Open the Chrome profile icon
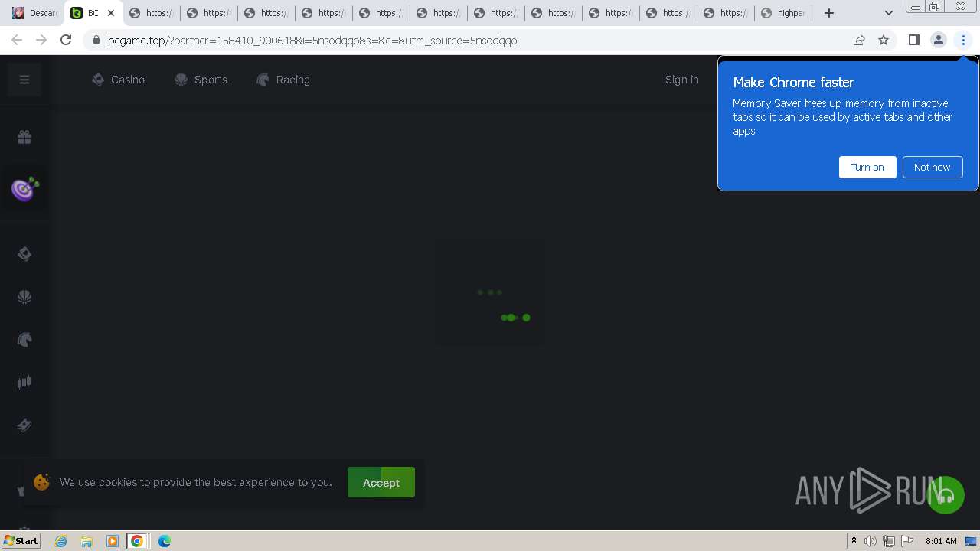The image size is (980, 551). (x=938, y=40)
